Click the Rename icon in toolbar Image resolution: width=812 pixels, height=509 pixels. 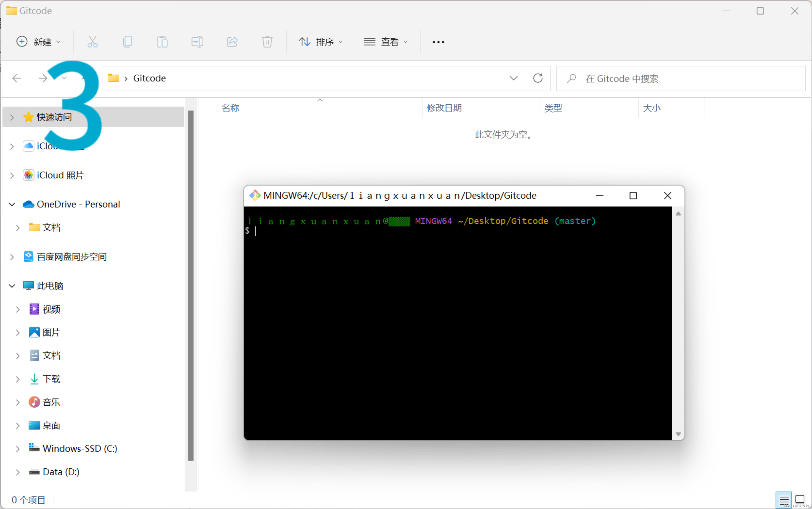coord(197,42)
